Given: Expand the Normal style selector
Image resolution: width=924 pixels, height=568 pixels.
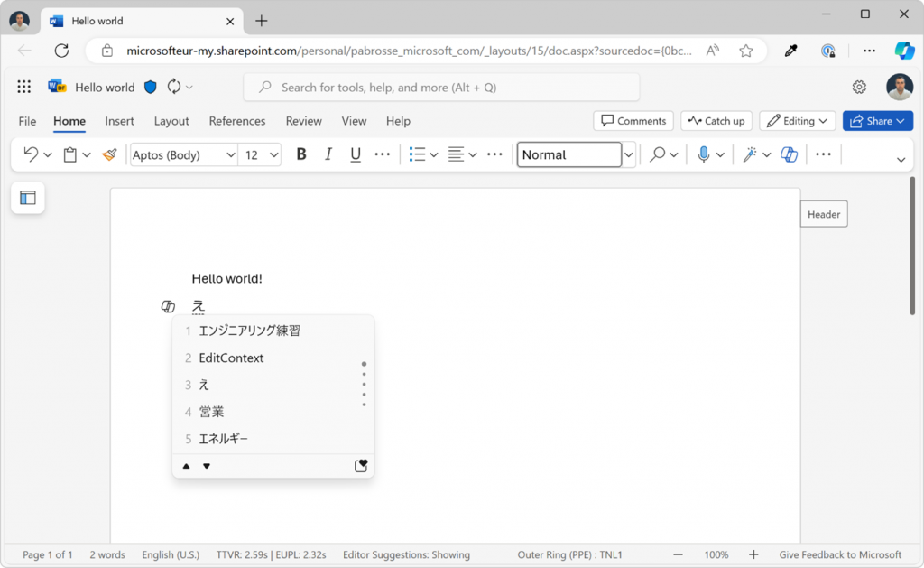Looking at the screenshot, I should tap(628, 154).
